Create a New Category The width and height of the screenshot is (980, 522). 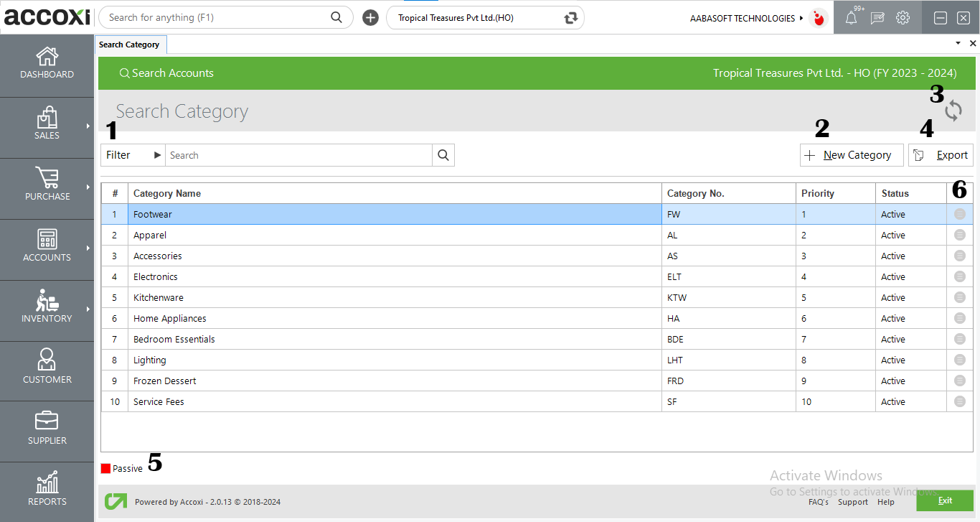(851, 154)
